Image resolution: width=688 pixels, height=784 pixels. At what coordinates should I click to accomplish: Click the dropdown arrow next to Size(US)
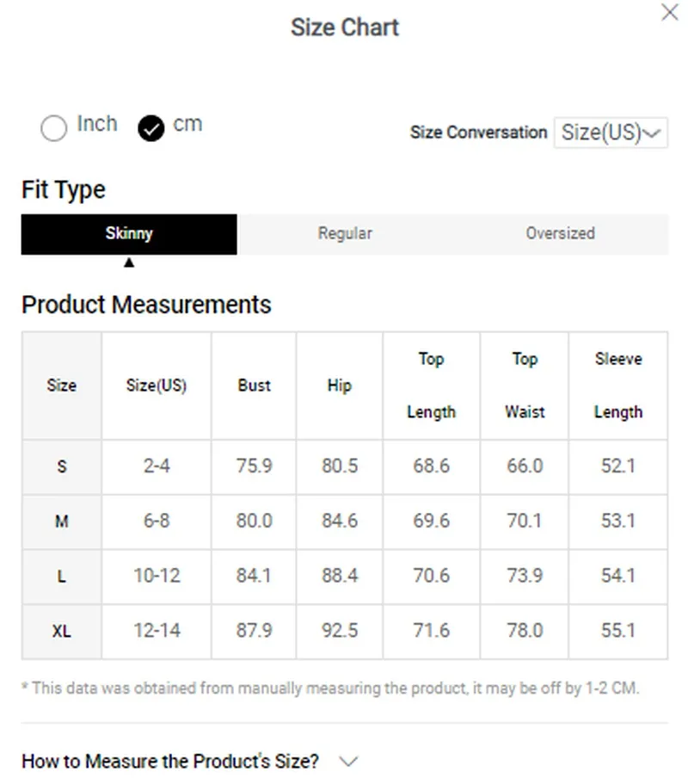(x=652, y=133)
